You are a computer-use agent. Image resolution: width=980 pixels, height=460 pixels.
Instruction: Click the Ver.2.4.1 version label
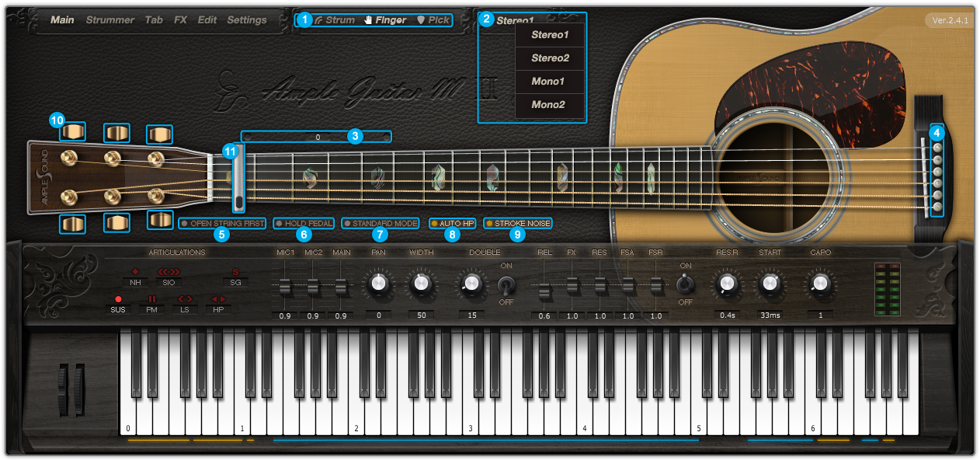[950, 20]
